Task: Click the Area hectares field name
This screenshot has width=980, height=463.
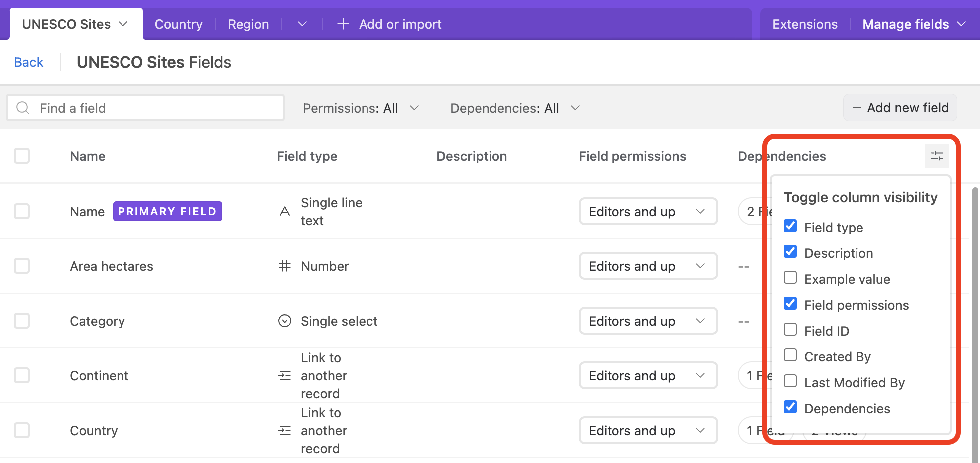Action: click(112, 266)
